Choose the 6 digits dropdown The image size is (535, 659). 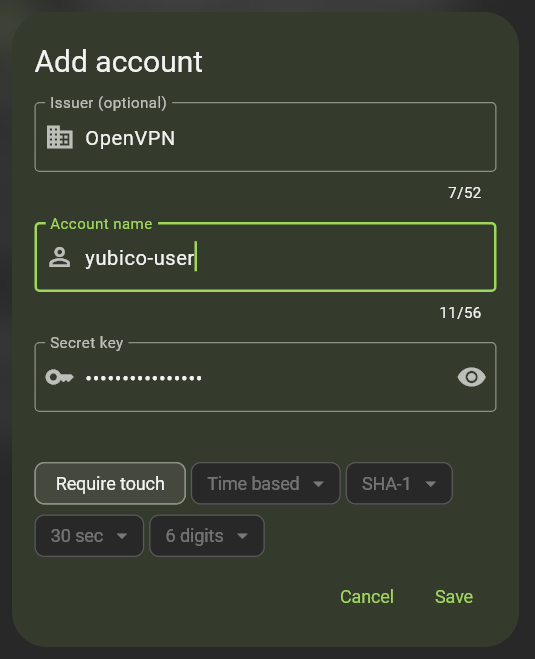coord(207,536)
